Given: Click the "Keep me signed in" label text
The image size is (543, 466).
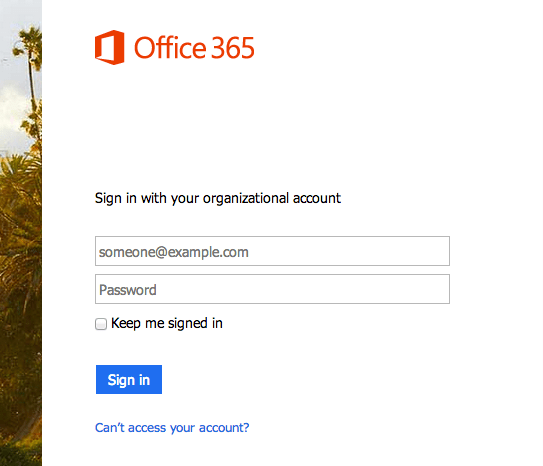Looking at the screenshot, I should pos(167,323).
